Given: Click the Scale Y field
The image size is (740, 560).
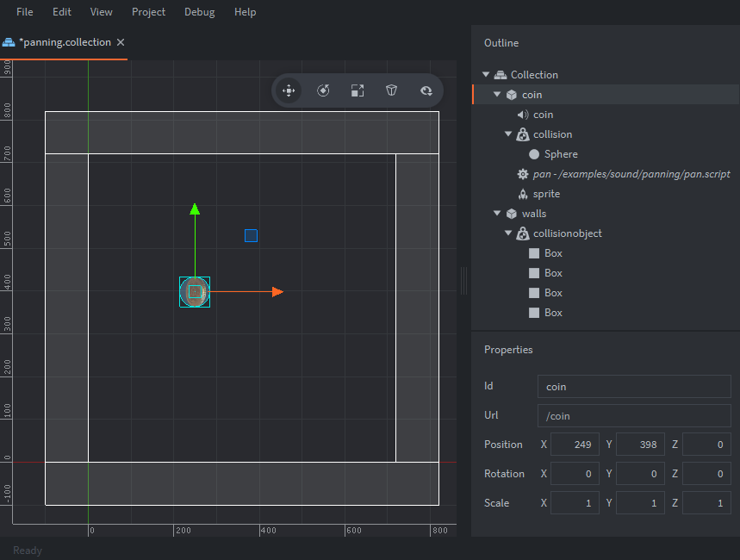Looking at the screenshot, I should pyautogui.click(x=640, y=503).
